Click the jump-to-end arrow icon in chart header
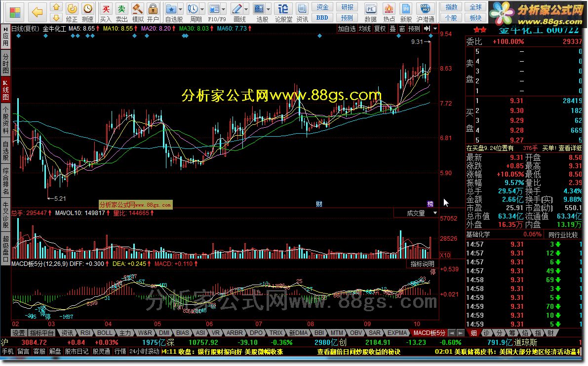588x366 pixels. [x=427, y=29]
